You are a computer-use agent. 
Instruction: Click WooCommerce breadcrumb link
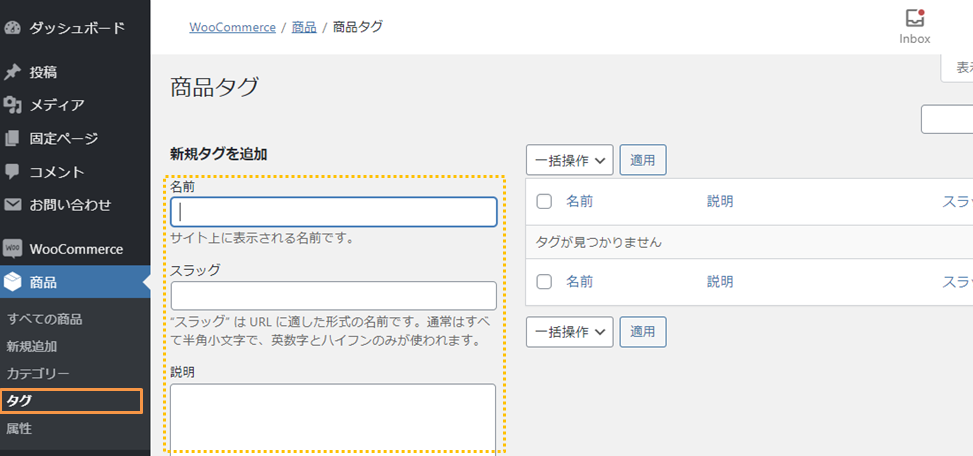pyautogui.click(x=233, y=27)
